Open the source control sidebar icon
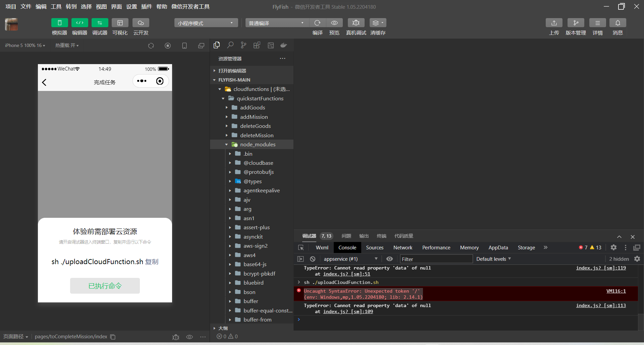Screen dimensions: 644x345 (x=244, y=45)
